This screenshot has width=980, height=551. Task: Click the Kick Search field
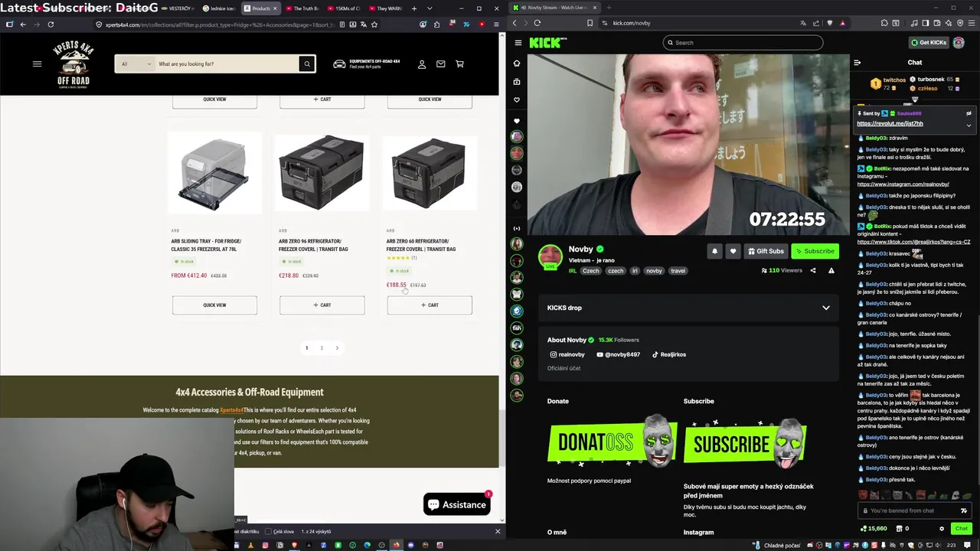(743, 43)
